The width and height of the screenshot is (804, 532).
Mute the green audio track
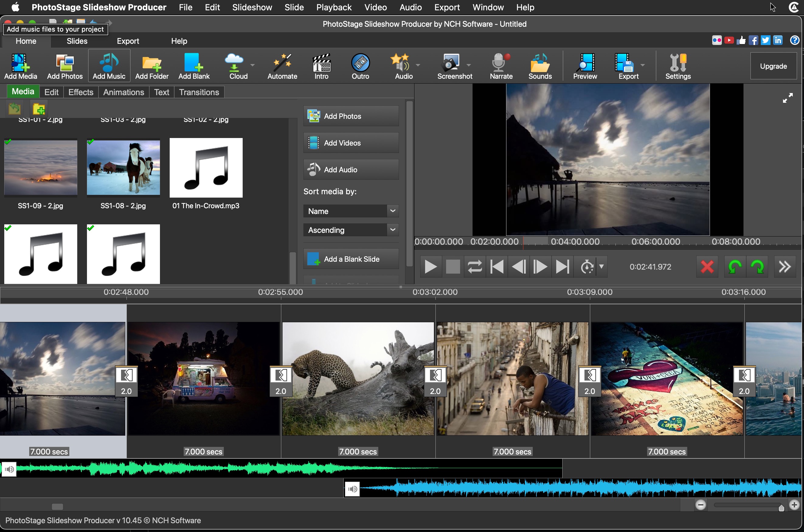(9, 469)
